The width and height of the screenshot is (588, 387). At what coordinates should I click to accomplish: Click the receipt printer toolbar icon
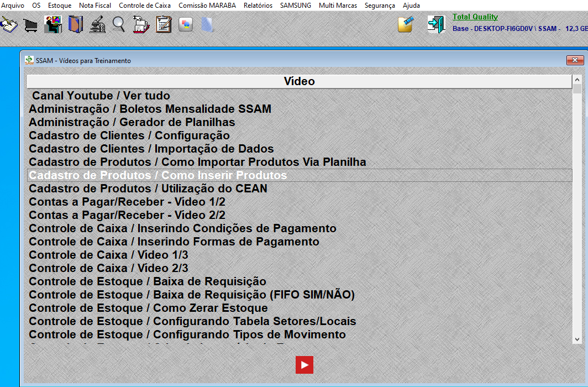pos(141,25)
